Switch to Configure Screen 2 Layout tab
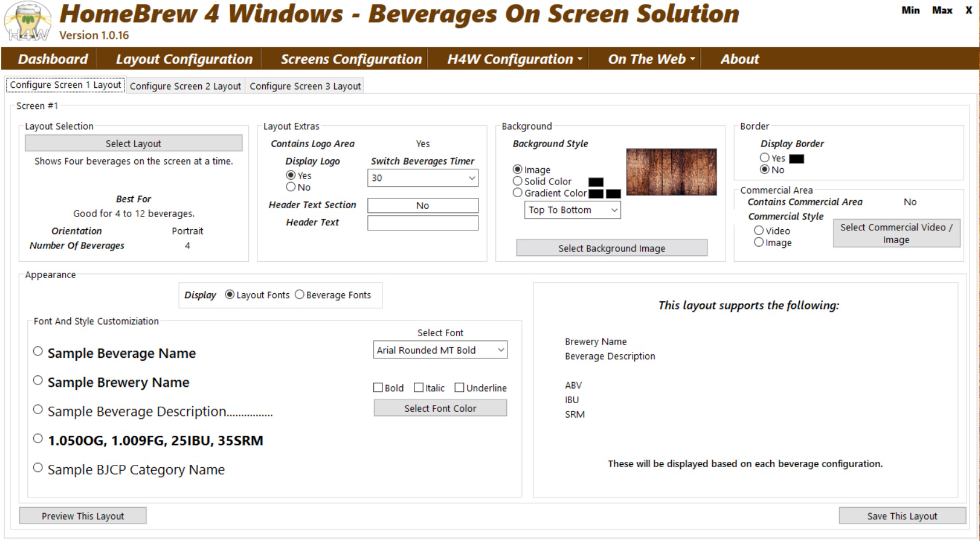Viewport: 980px width, 541px height. pos(185,86)
